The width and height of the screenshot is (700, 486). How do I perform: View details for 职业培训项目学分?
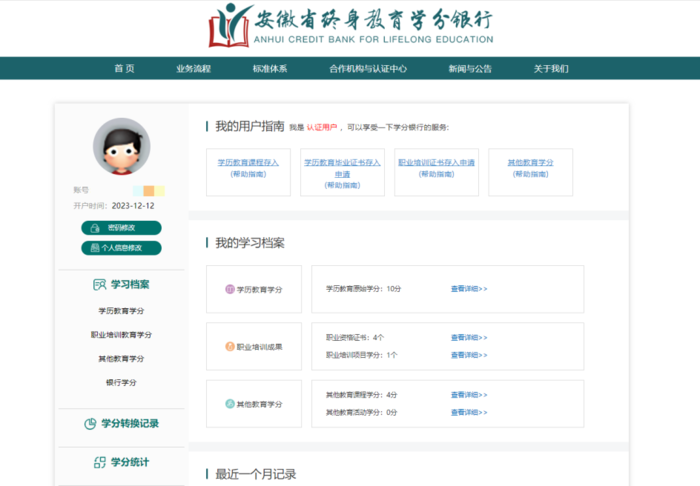tap(469, 355)
